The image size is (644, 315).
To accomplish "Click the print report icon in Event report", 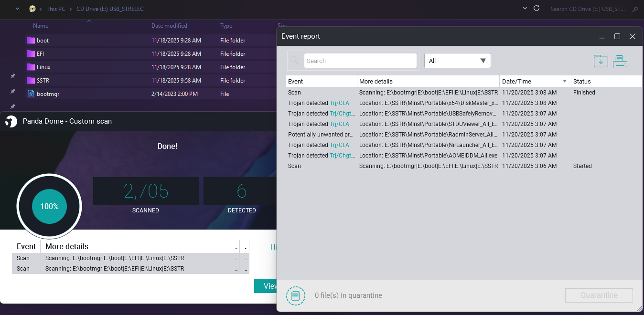I will 620,61.
